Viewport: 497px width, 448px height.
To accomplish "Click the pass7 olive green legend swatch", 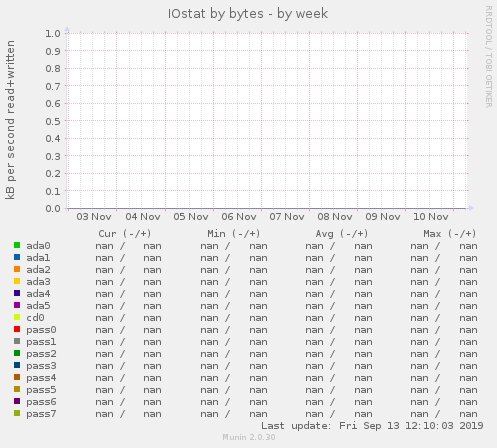I will click(x=17, y=413).
